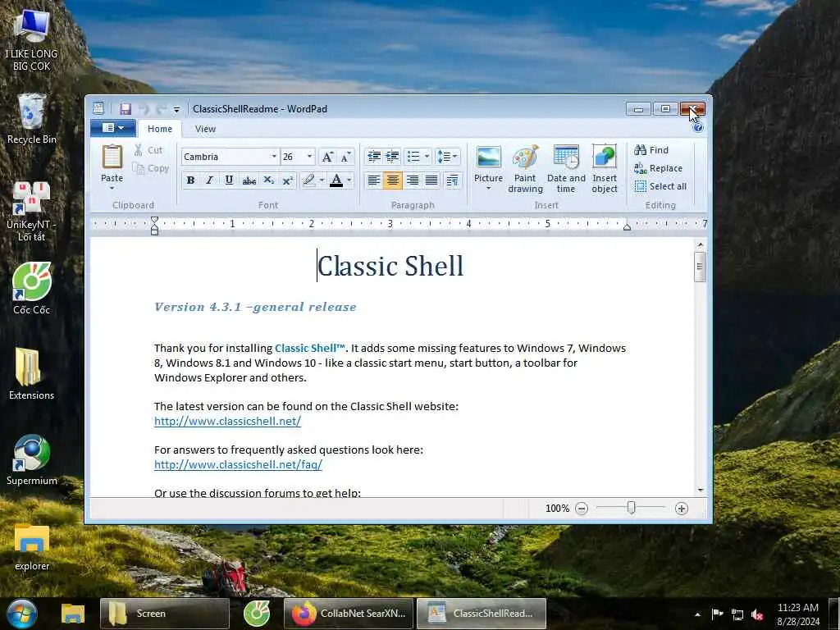Open the WordPad file menu button
The height and width of the screenshot is (630, 840).
point(112,127)
